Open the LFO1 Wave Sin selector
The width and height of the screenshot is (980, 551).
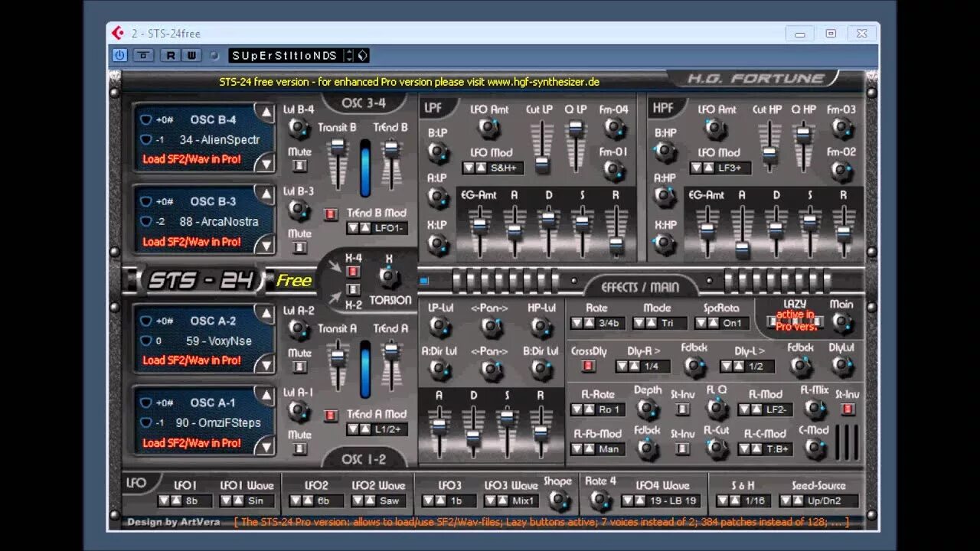[x=247, y=500]
